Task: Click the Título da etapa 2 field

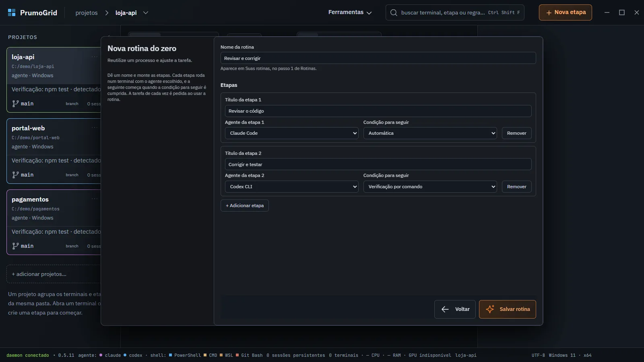Action: click(x=378, y=165)
